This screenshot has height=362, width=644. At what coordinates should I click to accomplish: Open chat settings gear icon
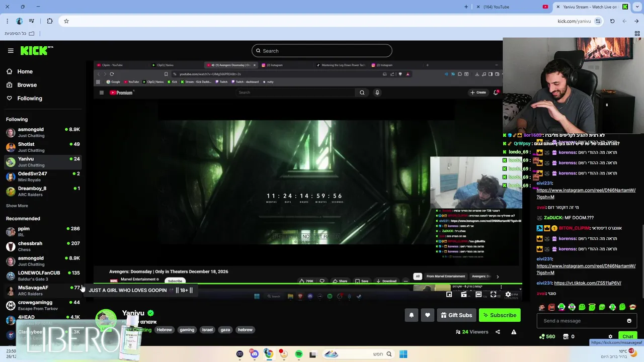click(610, 337)
